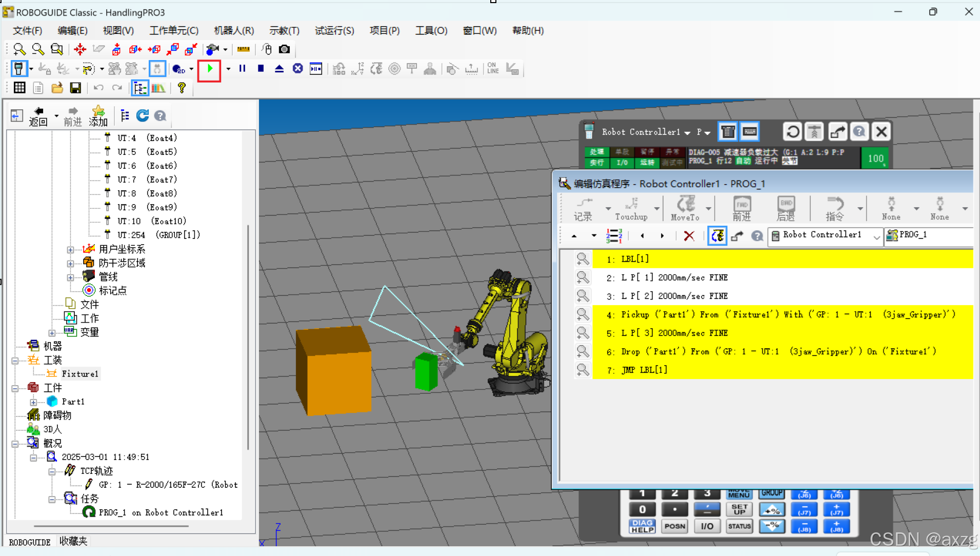This screenshot has width=980, height=556.
Task: Open the 文件(F) menu
Action: (x=27, y=31)
